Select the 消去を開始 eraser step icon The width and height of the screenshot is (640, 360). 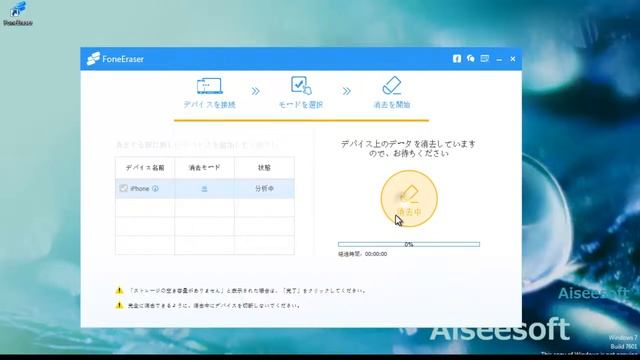point(392,85)
